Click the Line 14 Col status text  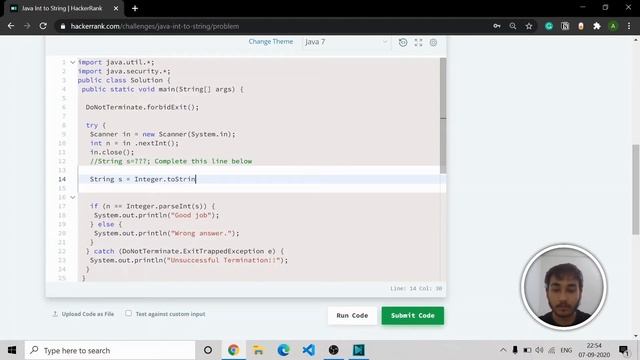(x=416, y=288)
